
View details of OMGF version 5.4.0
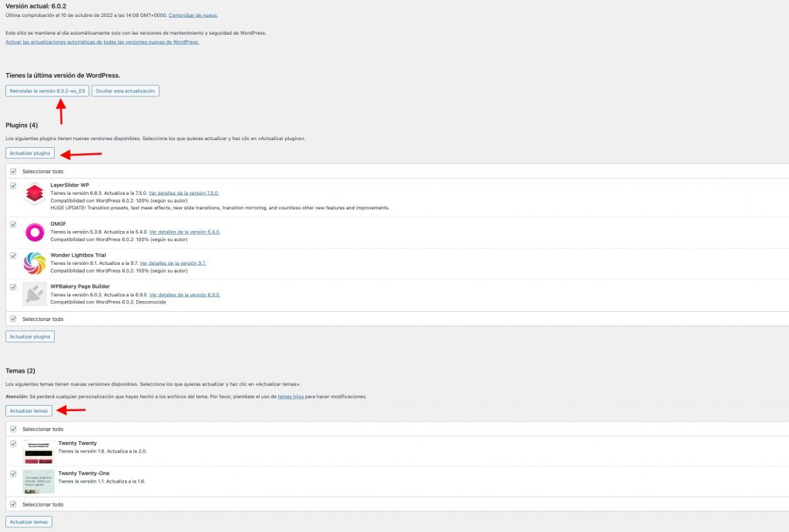point(185,233)
